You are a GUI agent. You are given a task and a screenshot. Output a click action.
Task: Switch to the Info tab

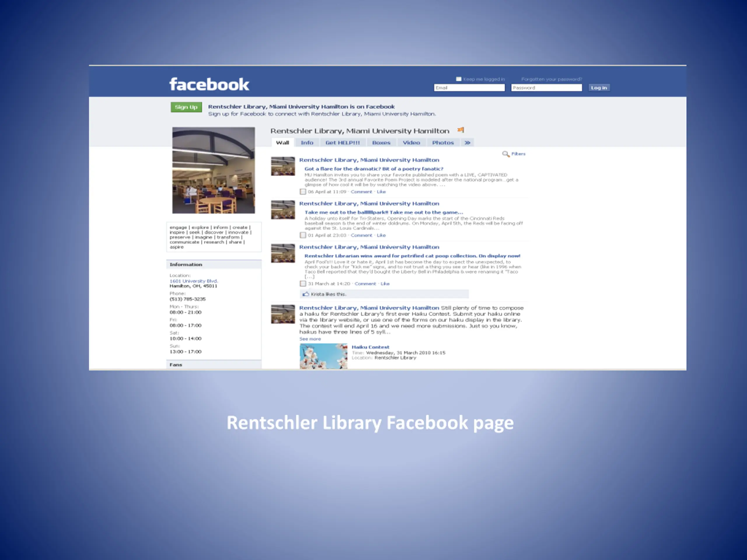click(x=307, y=143)
